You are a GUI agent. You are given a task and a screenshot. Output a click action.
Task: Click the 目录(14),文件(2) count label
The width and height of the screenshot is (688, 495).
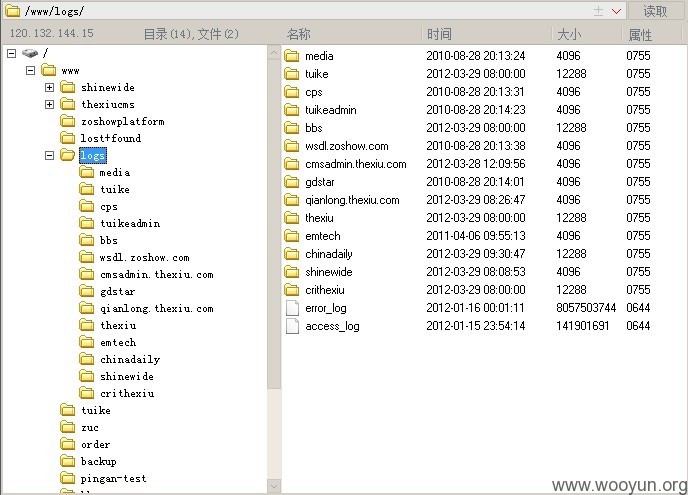pyautogui.click(x=191, y=34)
